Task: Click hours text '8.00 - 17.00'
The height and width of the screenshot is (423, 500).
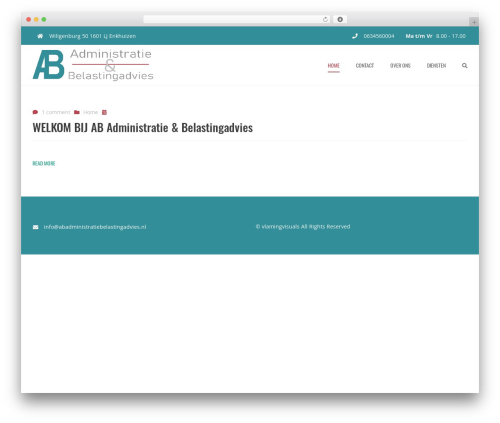Action: pyautogui.click(x=451, y=36)
